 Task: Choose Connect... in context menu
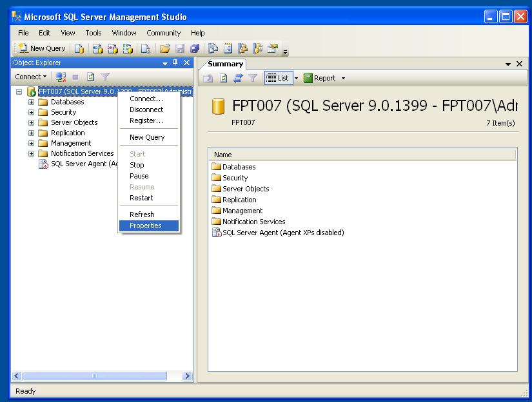148,99
